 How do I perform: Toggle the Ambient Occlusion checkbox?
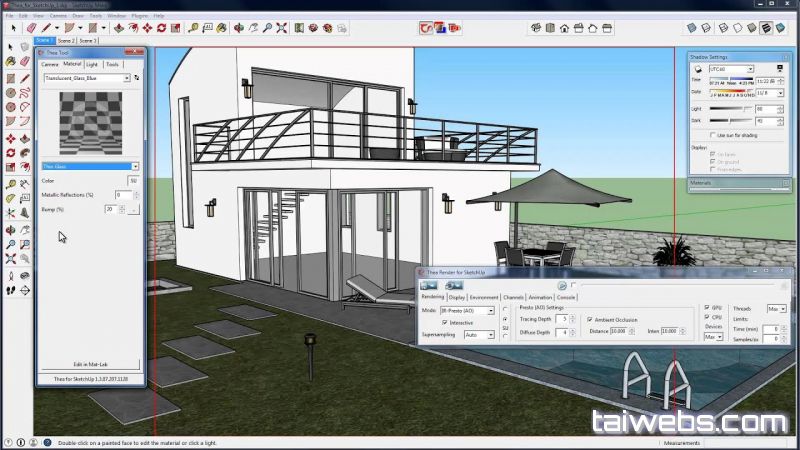coord(590,320)
